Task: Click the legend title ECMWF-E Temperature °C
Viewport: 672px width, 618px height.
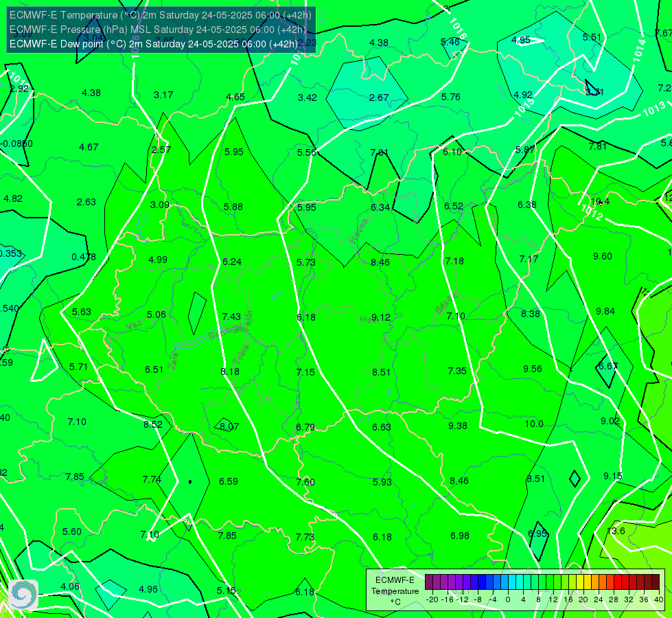Action: (x=395, y=591)
